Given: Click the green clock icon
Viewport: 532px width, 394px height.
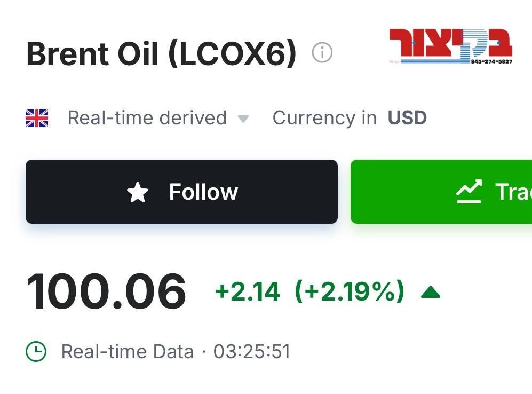Looking at the screenshot, I should coord(36,351).
